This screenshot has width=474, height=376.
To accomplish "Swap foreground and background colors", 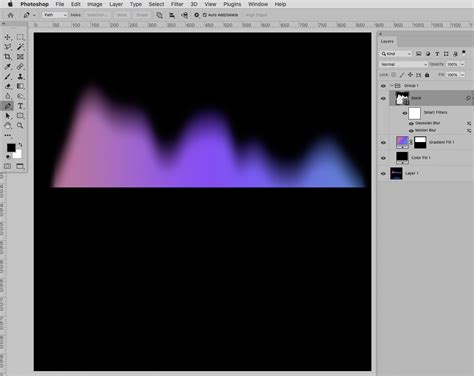I will [x=20, y=145].
